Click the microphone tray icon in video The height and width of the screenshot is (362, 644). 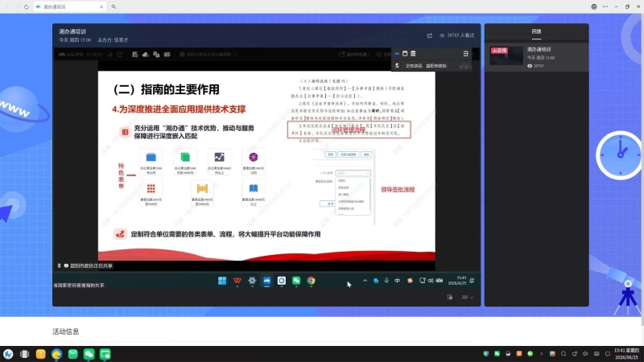[x=386, y=281]
